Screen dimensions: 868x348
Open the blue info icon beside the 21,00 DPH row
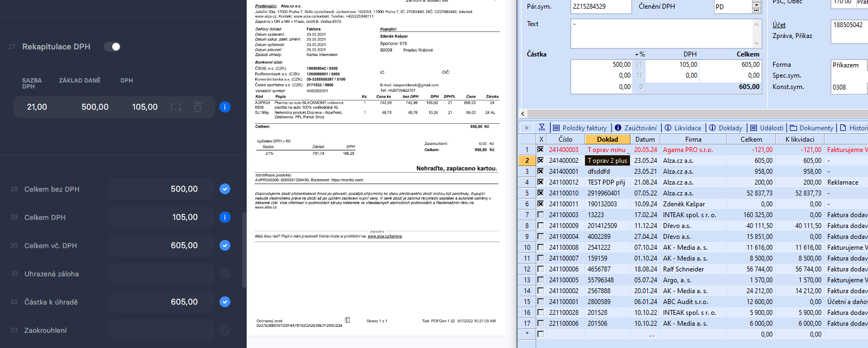click(225, 107)
